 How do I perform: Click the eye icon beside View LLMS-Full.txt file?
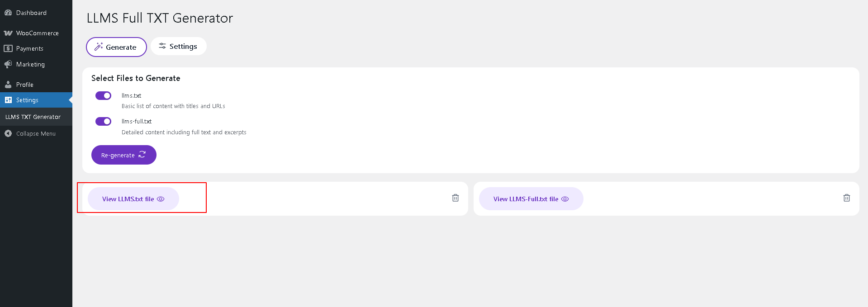coord(565,199)
